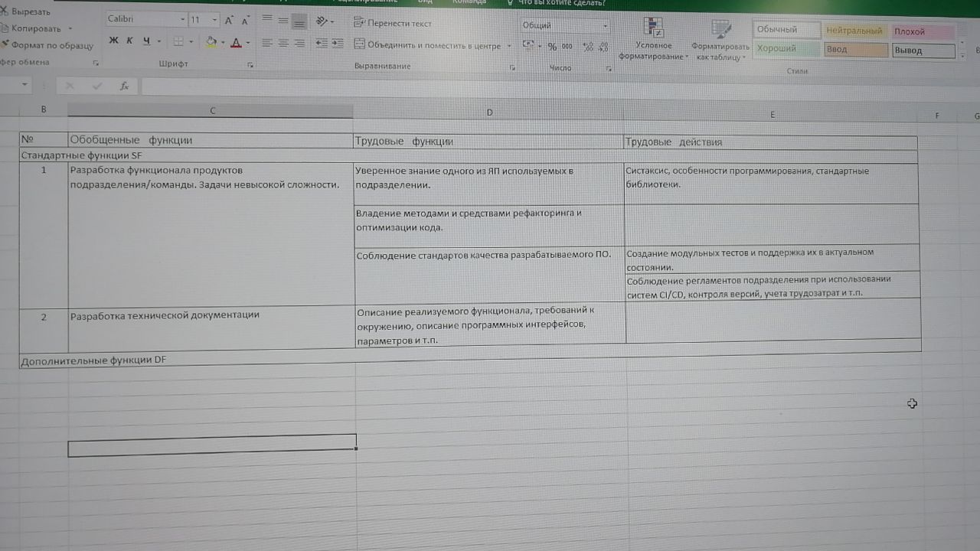Screen dimensions: 980x551
Task: Open fill color dropdown arrow
Action: (223, 42)
